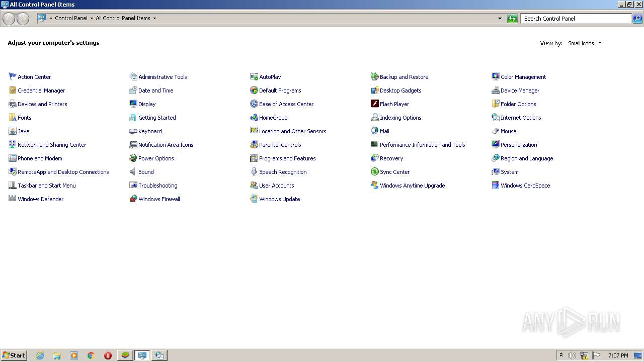Image resolution: width=644 pixels, height=362 pixels.
Task: Refresh the Control Panel view
Action: click(x=512, y=19)
